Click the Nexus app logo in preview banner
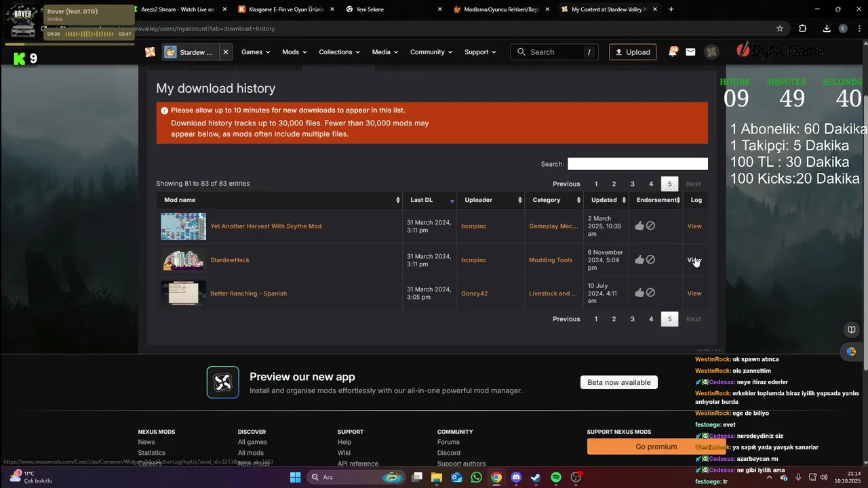 click(x=223, y=382)
